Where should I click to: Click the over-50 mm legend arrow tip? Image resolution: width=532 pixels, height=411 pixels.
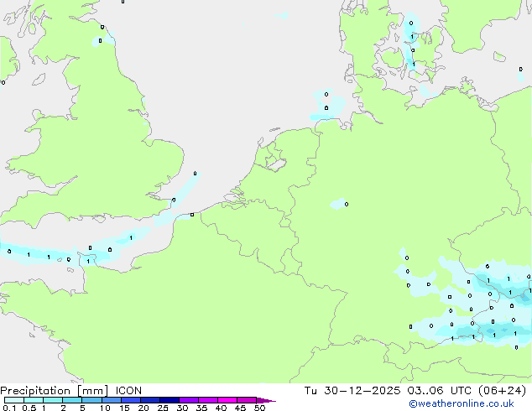266,400
